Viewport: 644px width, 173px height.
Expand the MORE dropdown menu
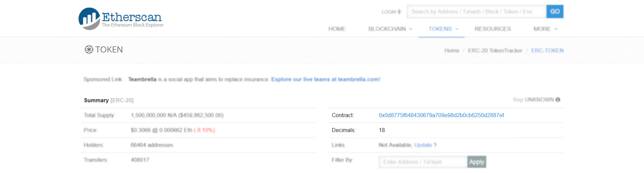tap(545, 29)
